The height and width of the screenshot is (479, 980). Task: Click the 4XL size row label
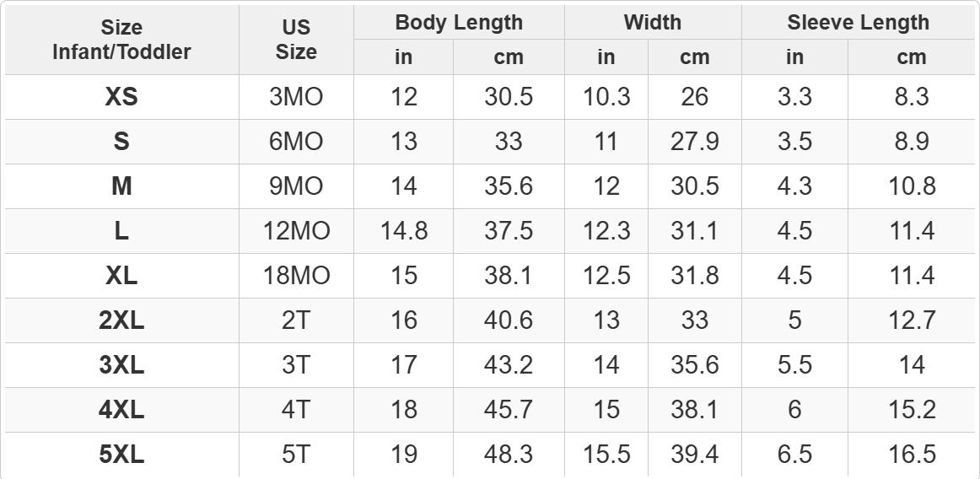121,410
